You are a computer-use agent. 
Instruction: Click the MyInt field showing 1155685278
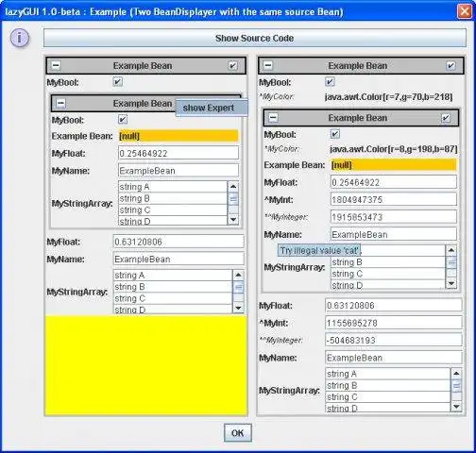click(394, 323)
